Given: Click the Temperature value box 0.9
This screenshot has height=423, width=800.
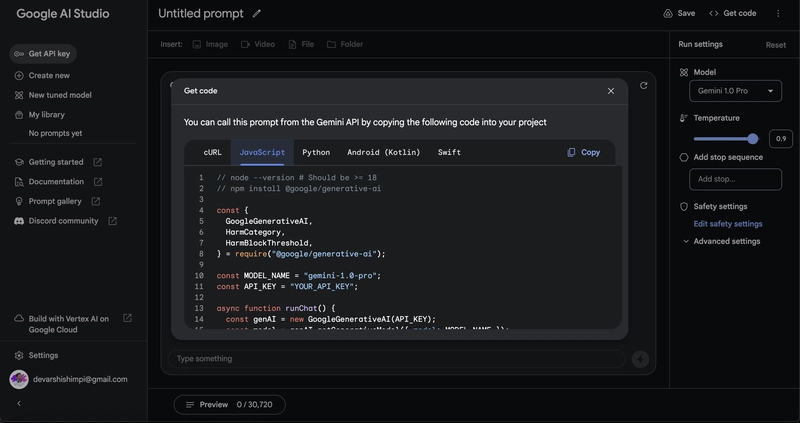Looking at the screenshot, I should [781, 139].
